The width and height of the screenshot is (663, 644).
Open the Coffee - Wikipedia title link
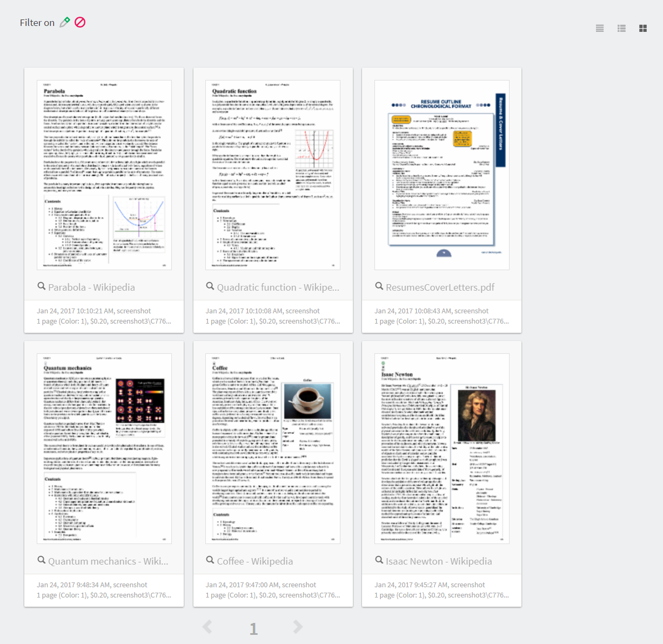pyautogui.click(x=255, y=561)
